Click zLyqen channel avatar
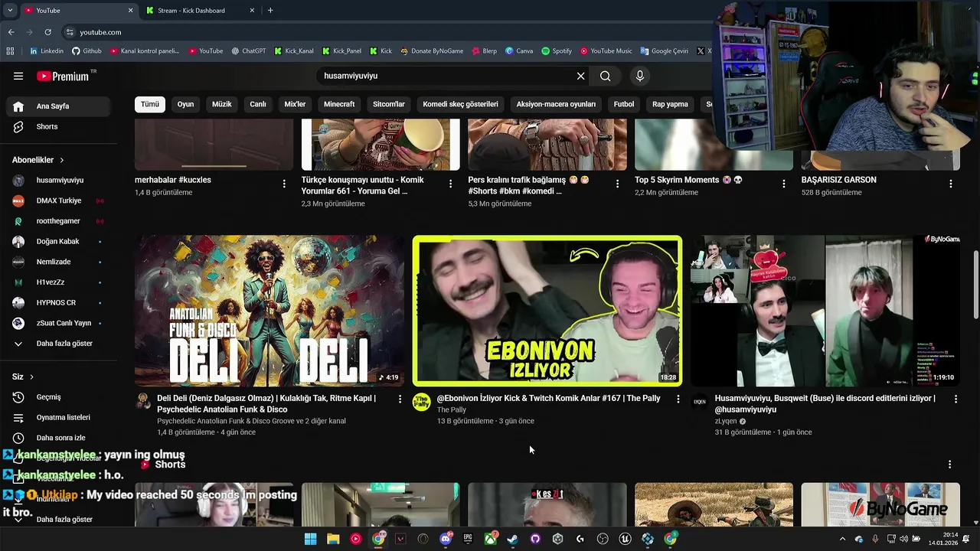Viewport: 980px width, 551px height. (x=700, y=403)
